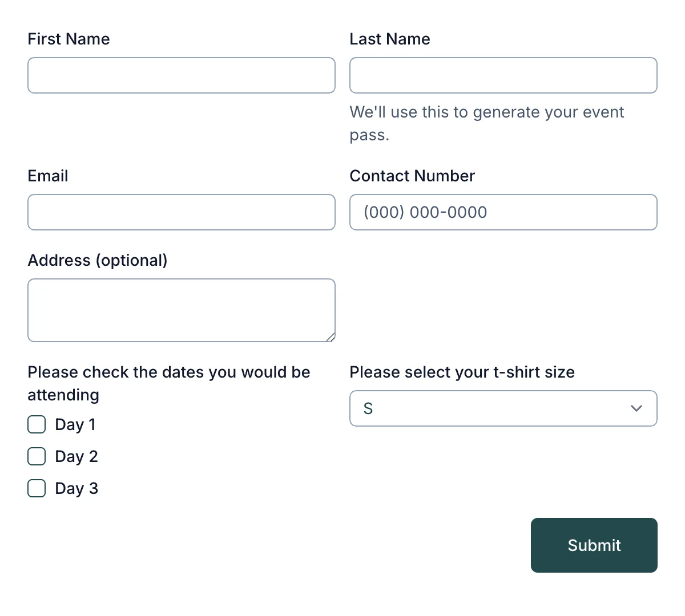The height and width of the screenshot is (616, 685).
Task: Select the dropdown currently showing S
Action: (503, 408)
